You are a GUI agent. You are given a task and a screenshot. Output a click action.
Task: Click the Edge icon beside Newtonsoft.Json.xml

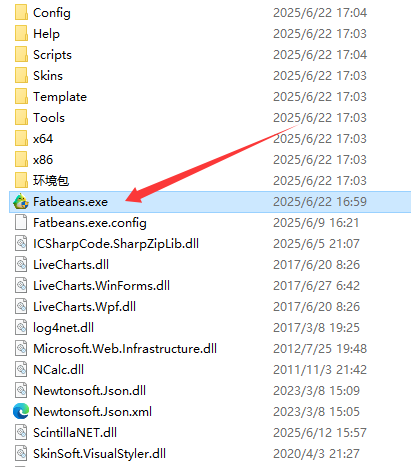(21, 411)
